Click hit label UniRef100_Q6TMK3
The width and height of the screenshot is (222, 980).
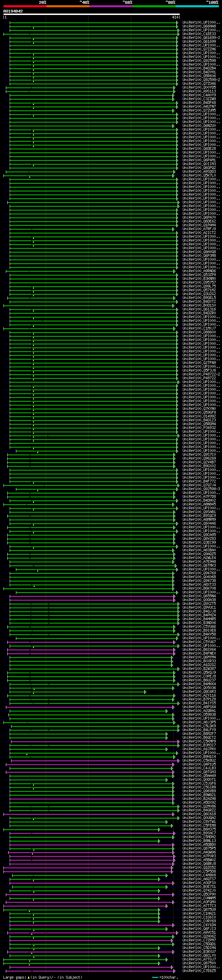199,565
